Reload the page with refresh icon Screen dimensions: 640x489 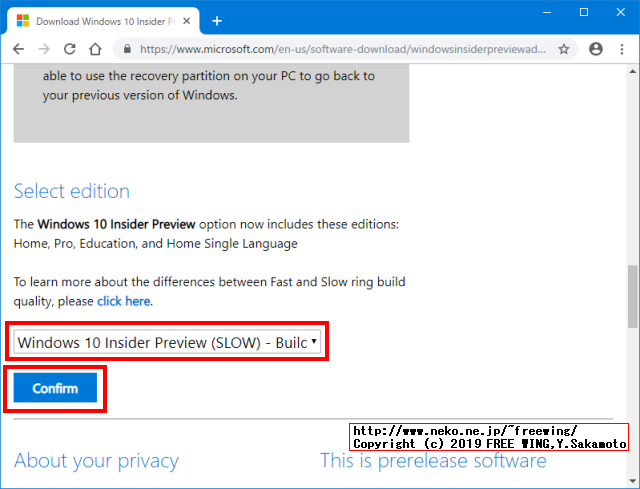(x=70, y=49)
